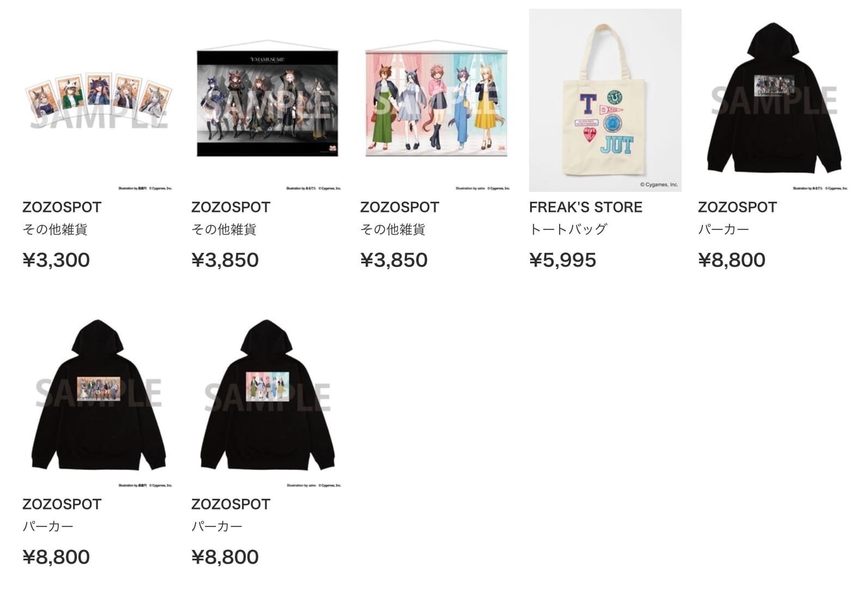Click パーカー label of the top-row hoodie
Viewport: 868px width, 593px height.
pos(724,229)
